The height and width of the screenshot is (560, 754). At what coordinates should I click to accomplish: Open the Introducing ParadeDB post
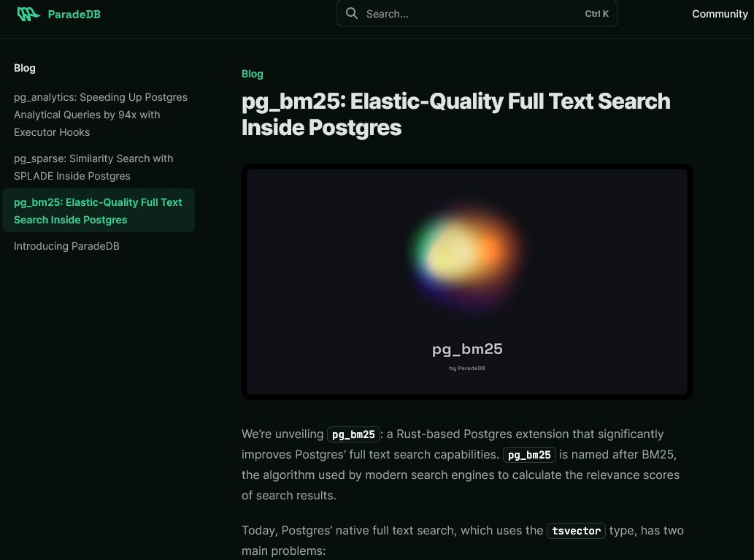coord(66,246)
